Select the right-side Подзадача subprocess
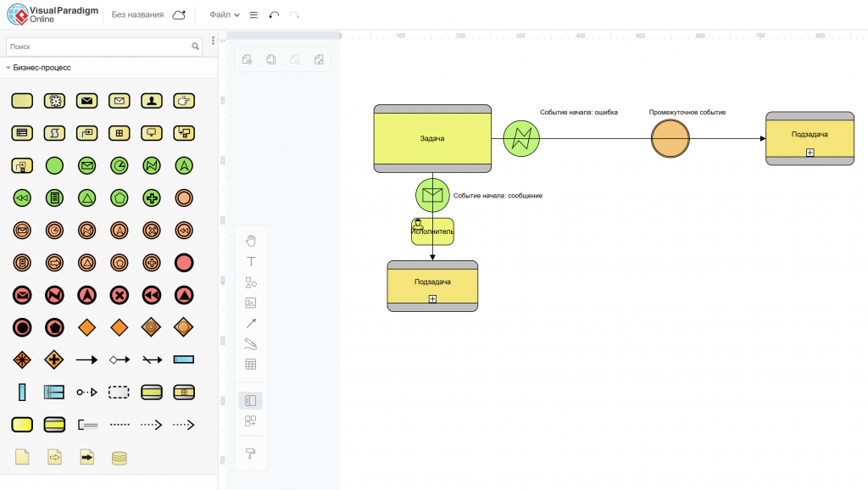 (x=810, y=138)
